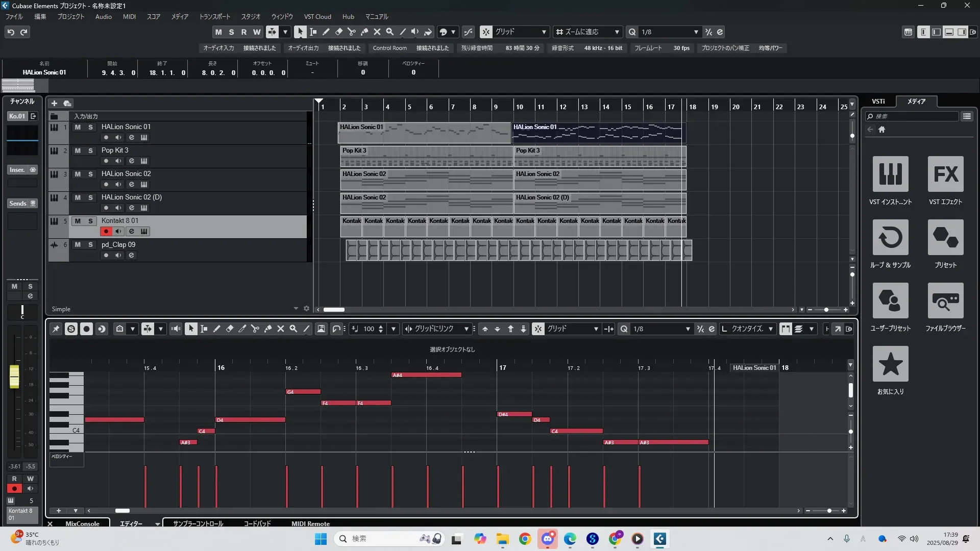Click the Control Room connection label
The height and width of the screenshot is (551, 980).
(389, 48)
